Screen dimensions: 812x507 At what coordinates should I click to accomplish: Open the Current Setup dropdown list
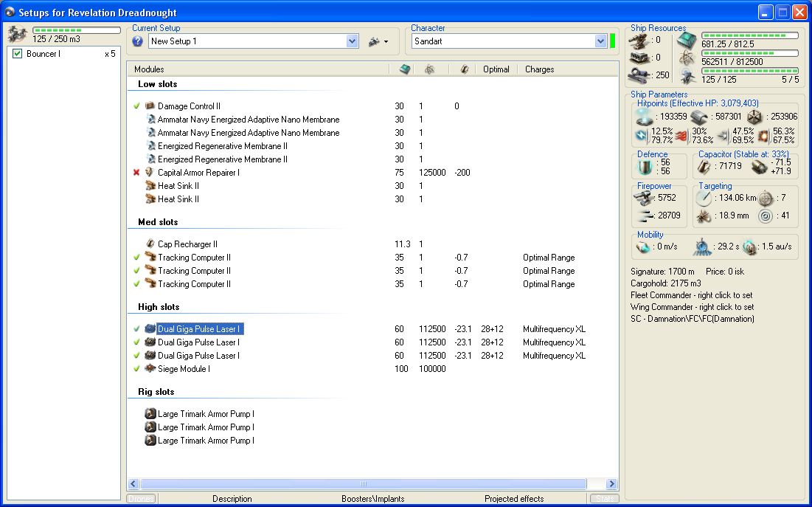(352, 41)
